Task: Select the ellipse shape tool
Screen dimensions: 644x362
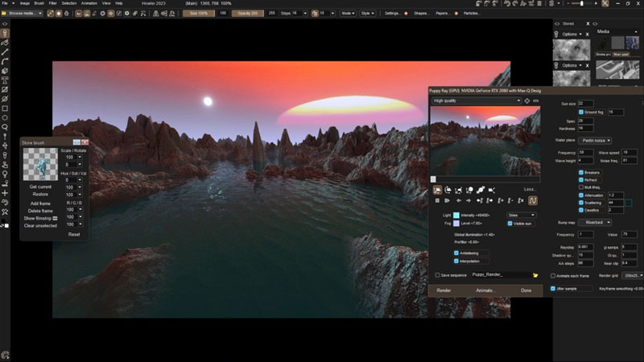Action: coord(6,117)
